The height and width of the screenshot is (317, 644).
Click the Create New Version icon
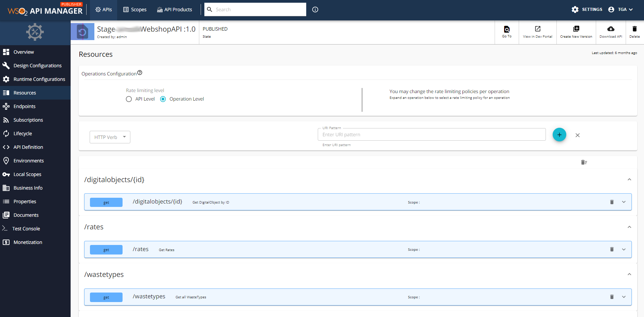[576, 29]
